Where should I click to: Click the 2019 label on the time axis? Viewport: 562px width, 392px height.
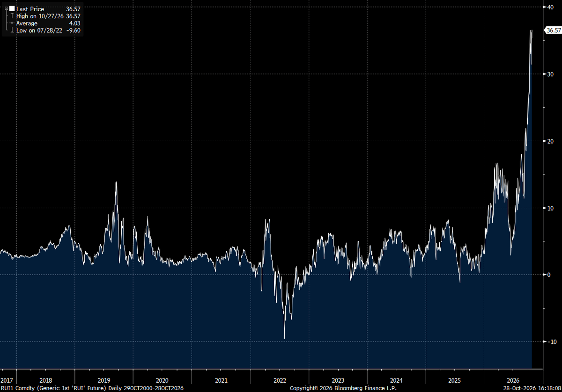point(104,380)
